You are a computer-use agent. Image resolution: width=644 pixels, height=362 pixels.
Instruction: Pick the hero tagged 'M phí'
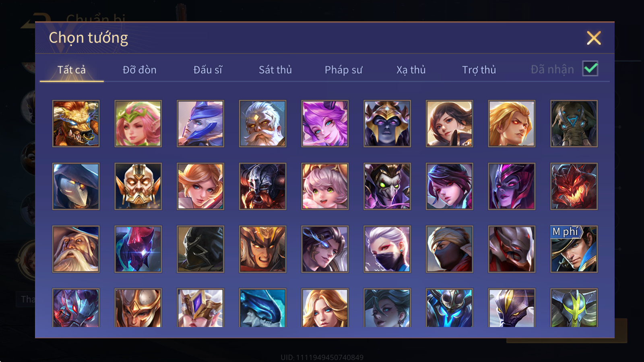tap(574, 249)
